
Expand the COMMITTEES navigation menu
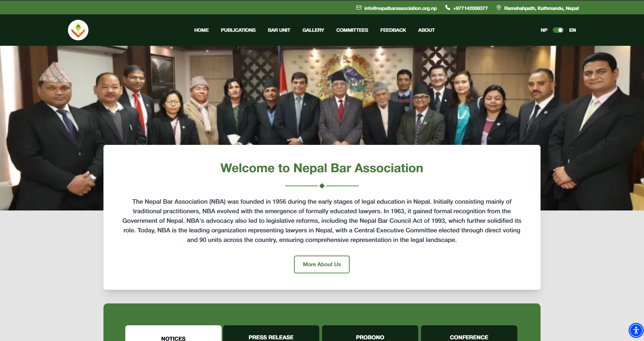pyautogui.click(x=352, y=30)
